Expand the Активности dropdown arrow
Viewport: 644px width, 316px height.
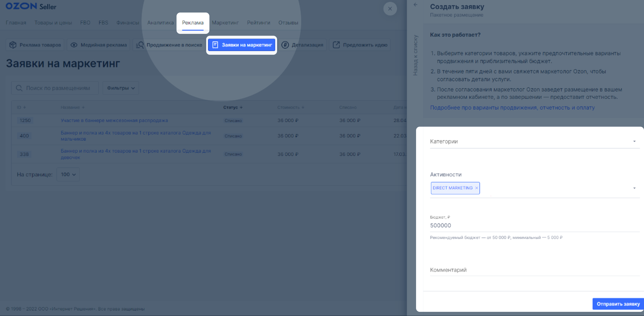634,188
